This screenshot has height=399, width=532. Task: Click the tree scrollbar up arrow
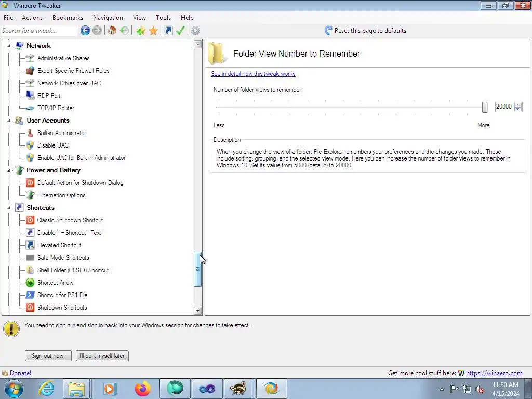[198, 44]
